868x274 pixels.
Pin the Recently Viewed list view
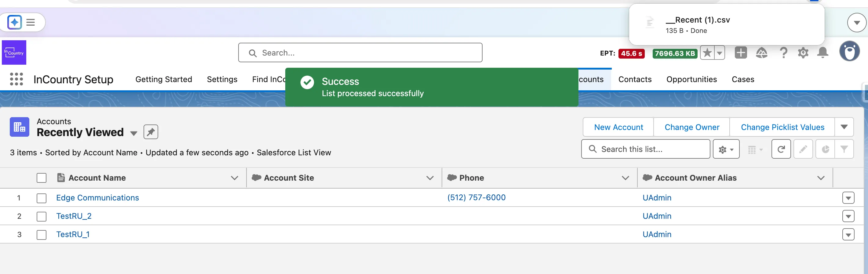[x=151, y=132]
